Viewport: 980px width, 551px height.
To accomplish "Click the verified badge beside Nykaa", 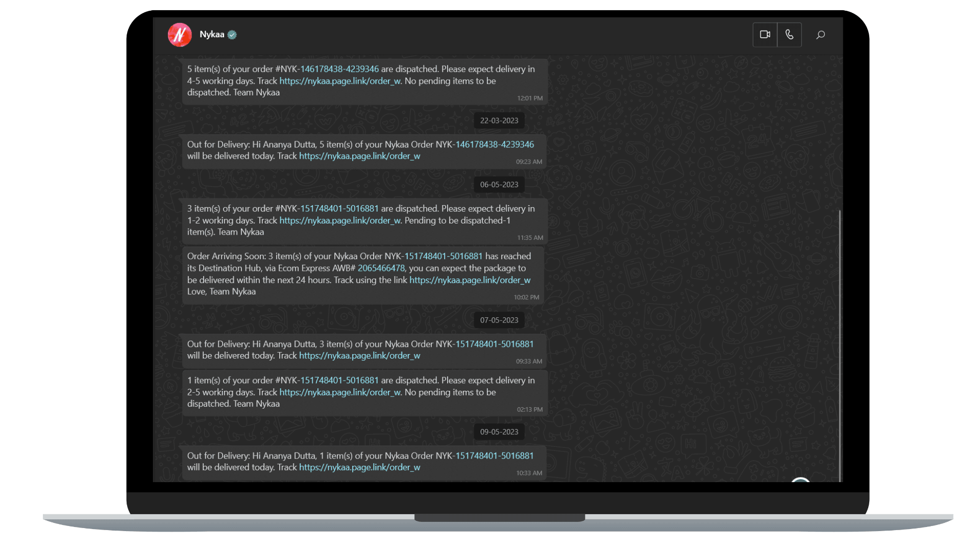I will click(x=232, y=35).
